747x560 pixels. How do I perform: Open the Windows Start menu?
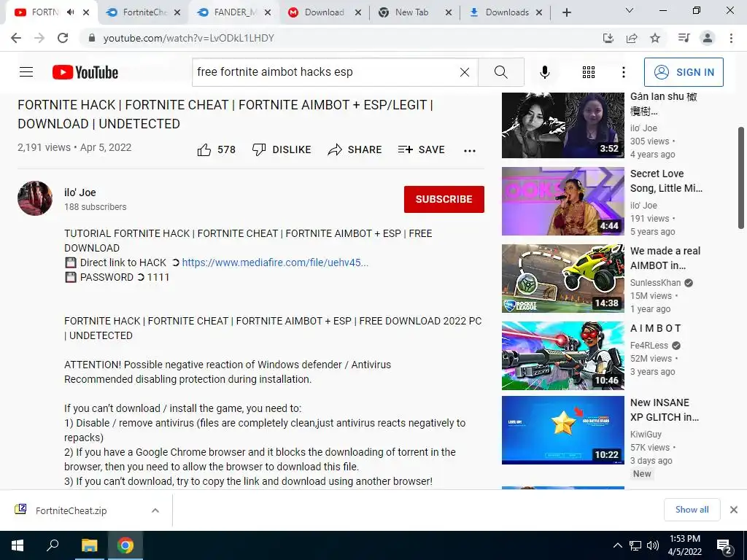pos(18,545)
